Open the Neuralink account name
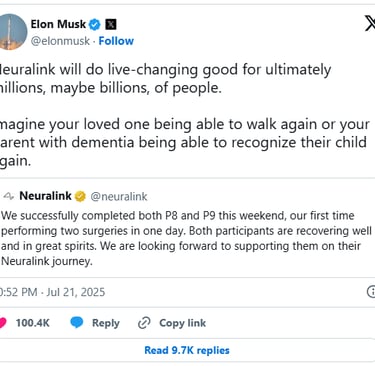Viewport: 375px width, 366px height. (45, 196)
